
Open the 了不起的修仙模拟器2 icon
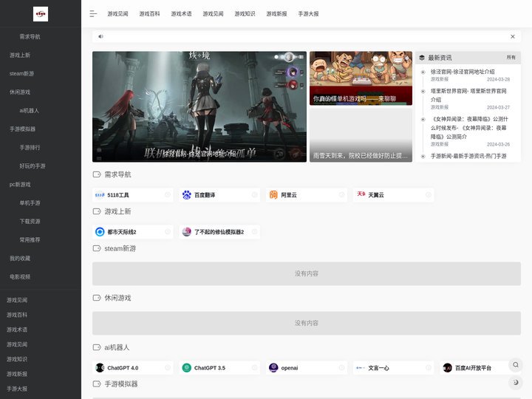[187, 232]
